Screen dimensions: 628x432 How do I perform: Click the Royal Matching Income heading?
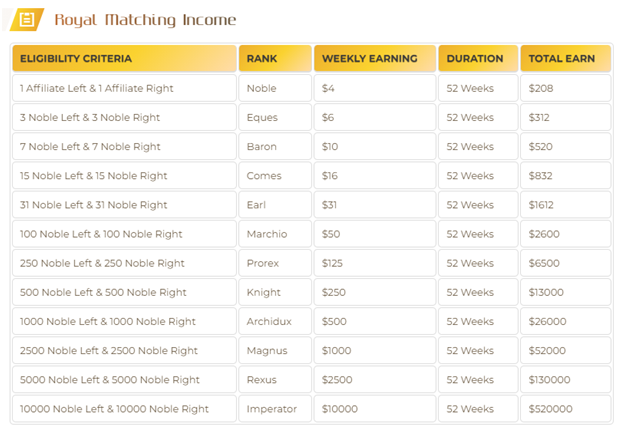click(145, 20)
